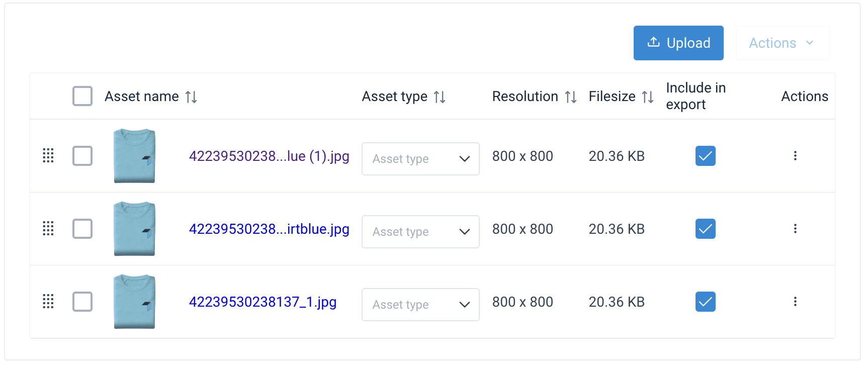Open Asset type dropdown for first row

[420, 159]
